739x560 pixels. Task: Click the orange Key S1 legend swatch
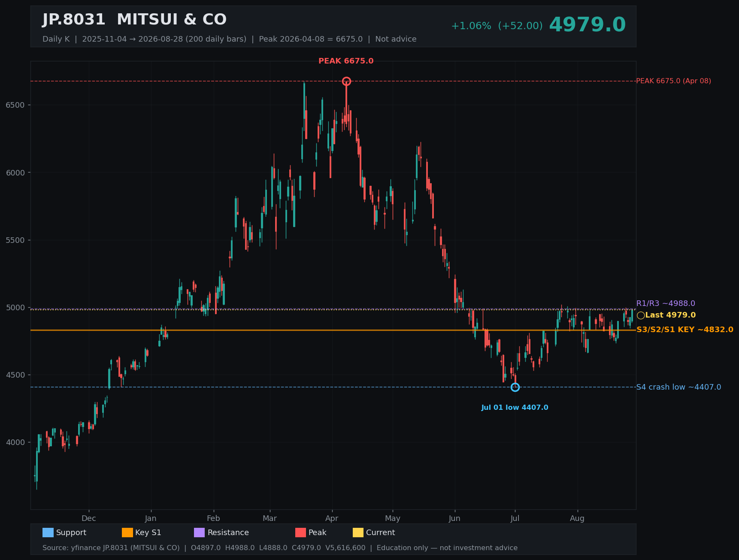tap(127, 533)
